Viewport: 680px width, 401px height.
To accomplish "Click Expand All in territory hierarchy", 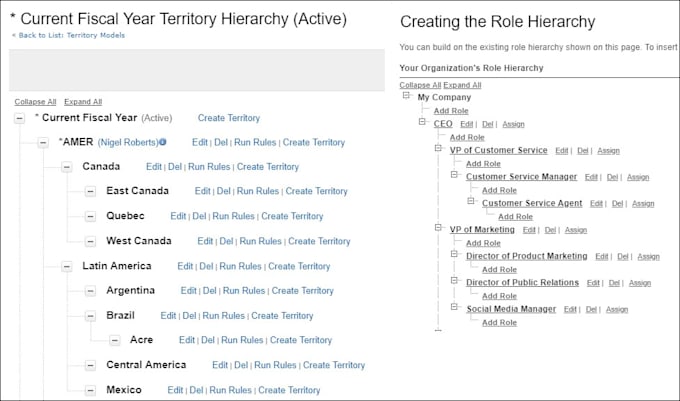I will tap(83, 102).
